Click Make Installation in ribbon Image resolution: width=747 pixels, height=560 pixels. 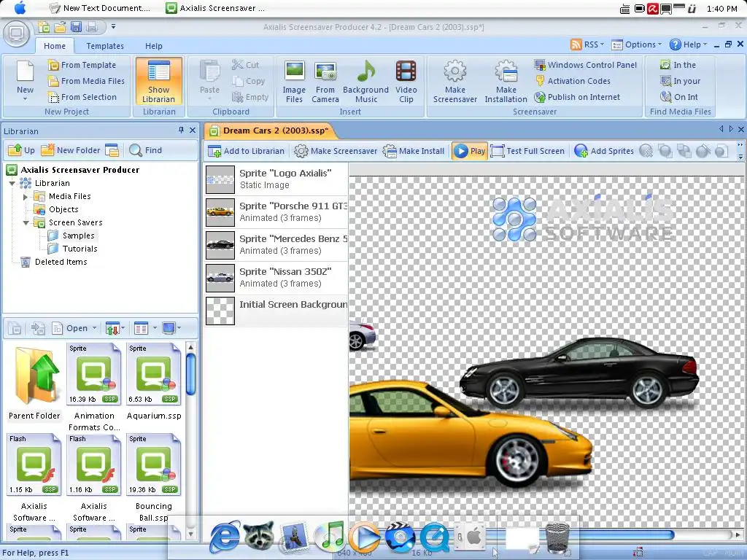coord(506,82)
